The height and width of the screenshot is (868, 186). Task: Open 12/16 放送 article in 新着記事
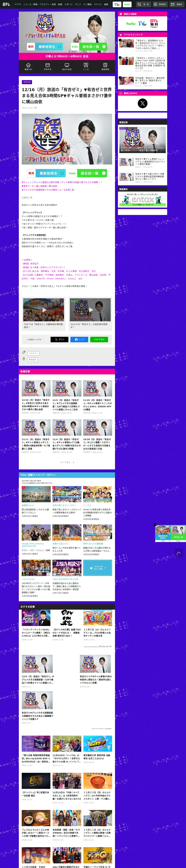36,397
